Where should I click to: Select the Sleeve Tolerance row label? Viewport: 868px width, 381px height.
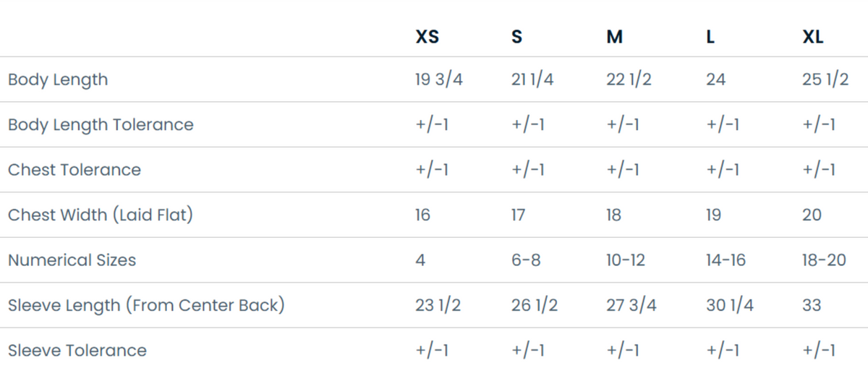[x=77, y=350]
